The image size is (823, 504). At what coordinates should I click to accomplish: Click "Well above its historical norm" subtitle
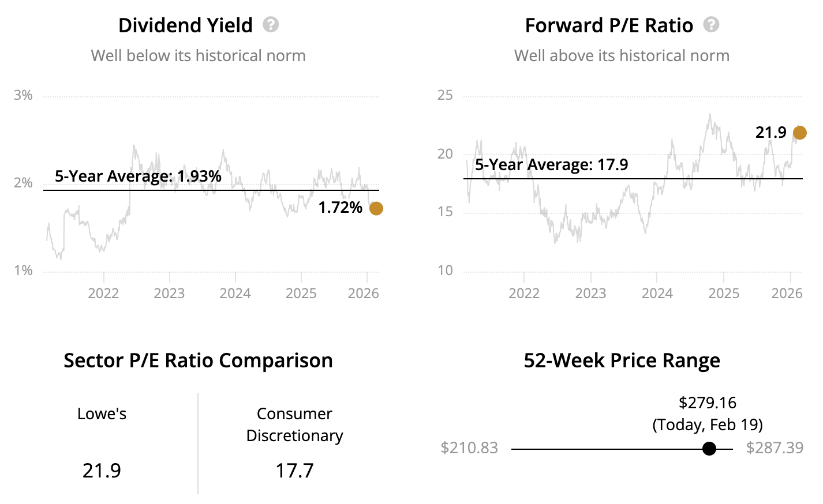[x=622, y=56]
